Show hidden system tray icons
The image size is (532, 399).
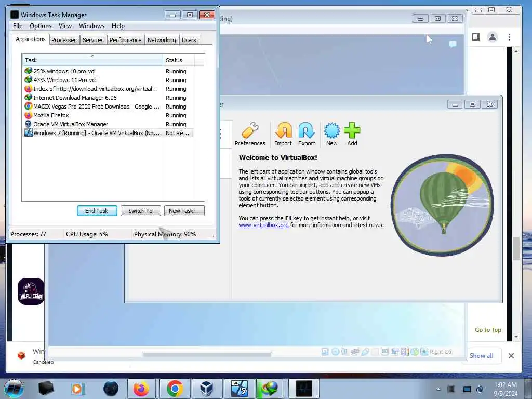point(438,389)
